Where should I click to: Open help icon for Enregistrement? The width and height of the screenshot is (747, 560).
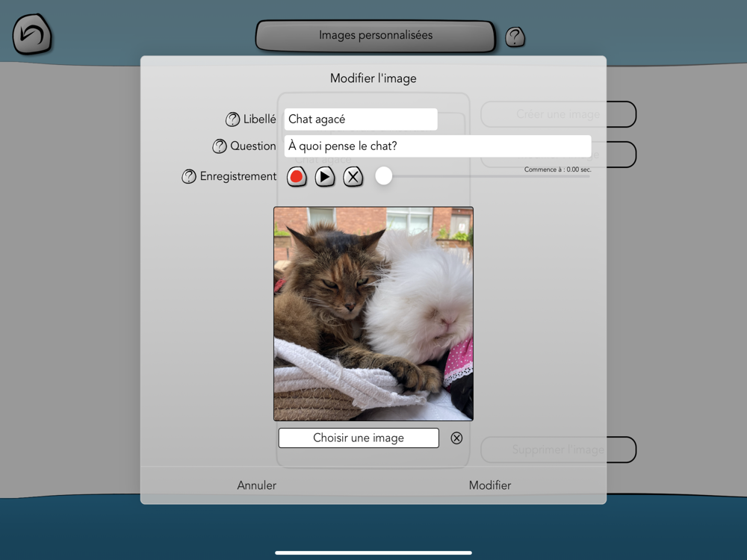tap(189, 177)
